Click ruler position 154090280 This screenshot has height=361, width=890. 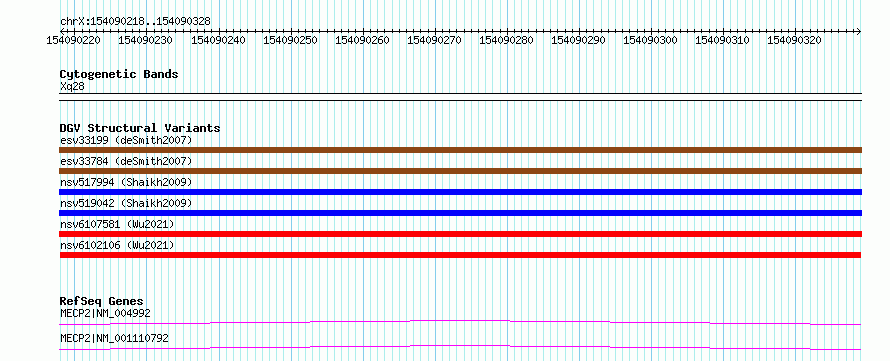[506, 40]
